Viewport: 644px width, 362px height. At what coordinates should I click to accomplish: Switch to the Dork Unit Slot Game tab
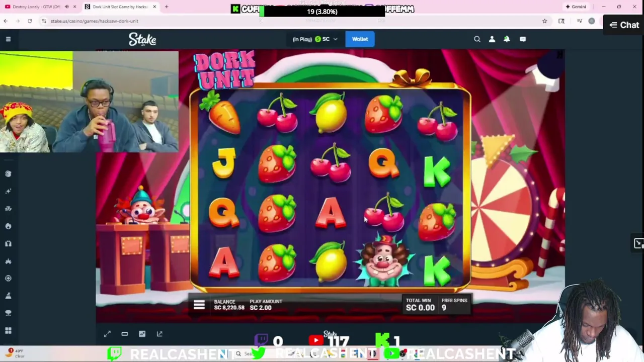(x=120, y=7)
